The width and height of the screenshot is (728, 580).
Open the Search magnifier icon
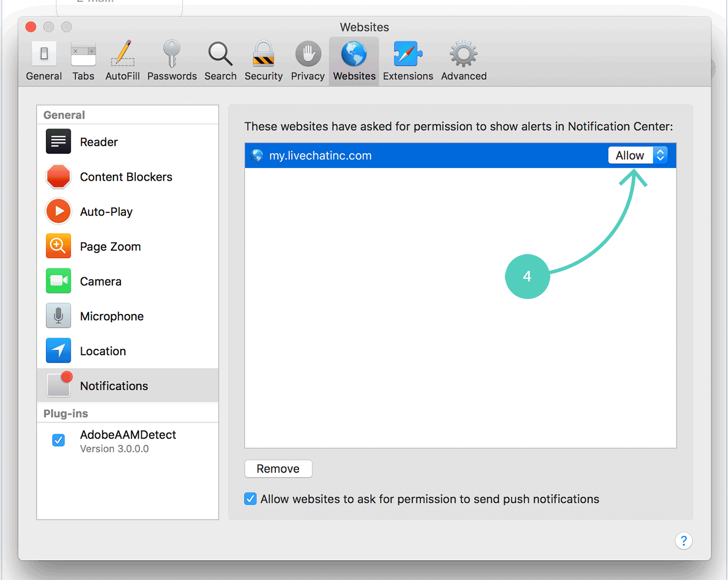[220, 54]
